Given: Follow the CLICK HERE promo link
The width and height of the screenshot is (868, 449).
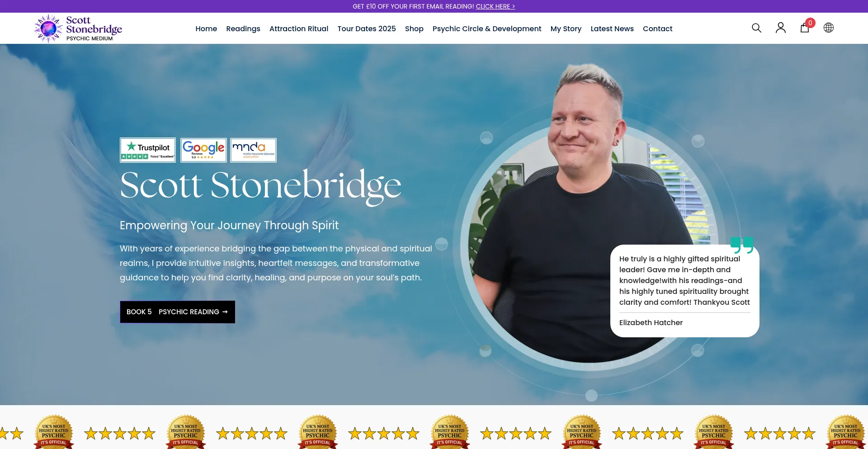Looking at the screenshot, I should pos(495,6).
